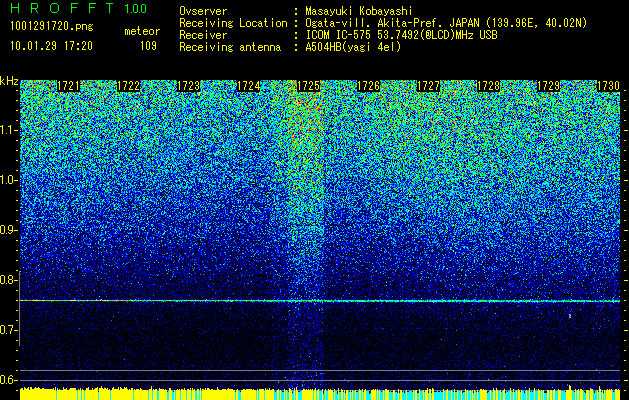Click the meteor count 109
The height and width of the screenshot is (400, 629).
(x=148, y=46)
